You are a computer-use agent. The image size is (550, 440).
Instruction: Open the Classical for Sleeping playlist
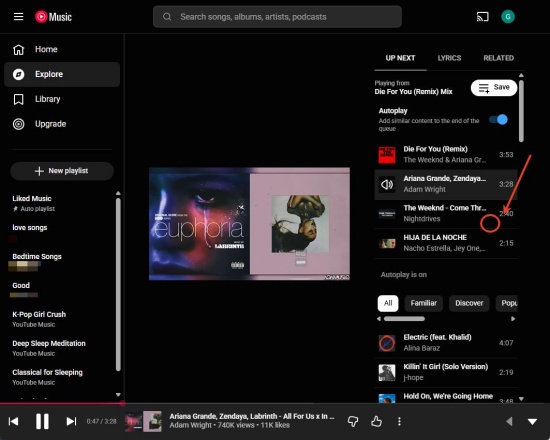pos(61,377)
